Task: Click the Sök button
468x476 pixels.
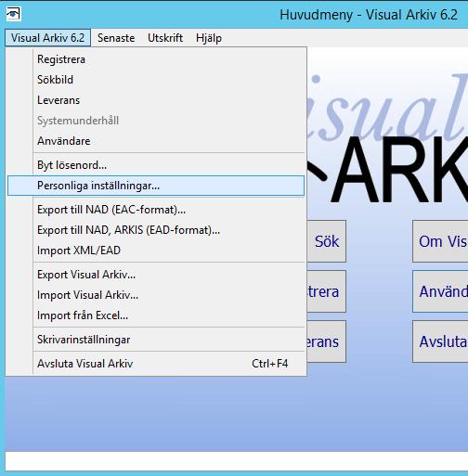Action: pos(326,241)
